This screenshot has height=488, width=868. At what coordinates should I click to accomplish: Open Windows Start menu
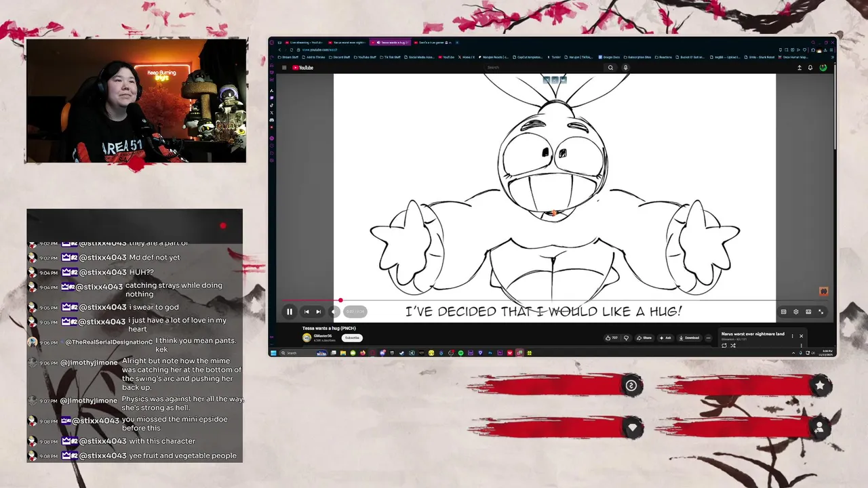pyautogui.click(x=273, y=353)
